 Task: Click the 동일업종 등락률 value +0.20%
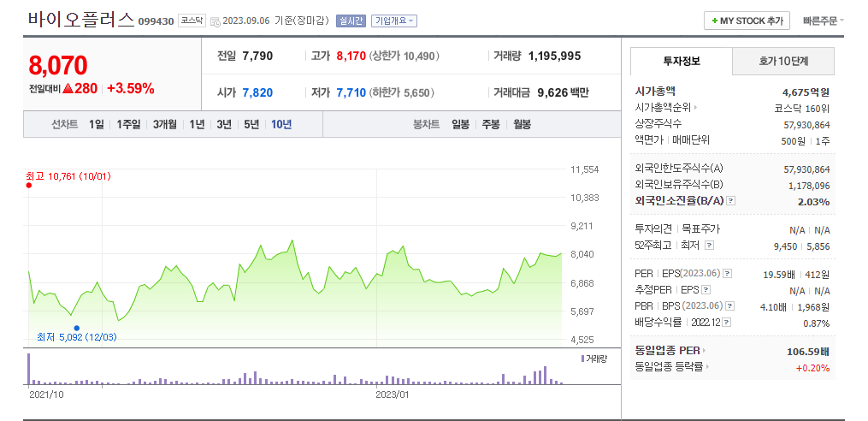(x=812, y=368)
